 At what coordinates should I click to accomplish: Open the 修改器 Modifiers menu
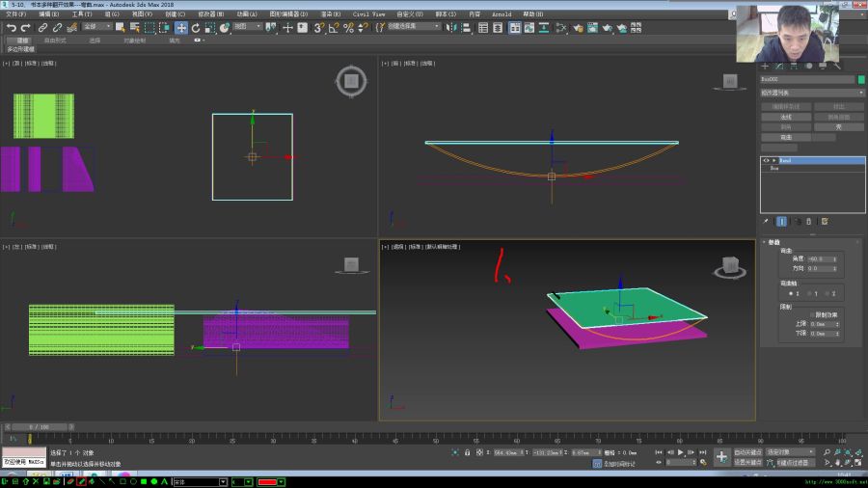(211, 14)
